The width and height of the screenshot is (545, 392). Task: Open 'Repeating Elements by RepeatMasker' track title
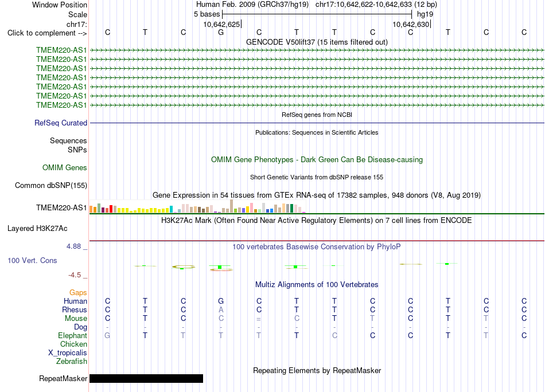click(x=317, y=370)
